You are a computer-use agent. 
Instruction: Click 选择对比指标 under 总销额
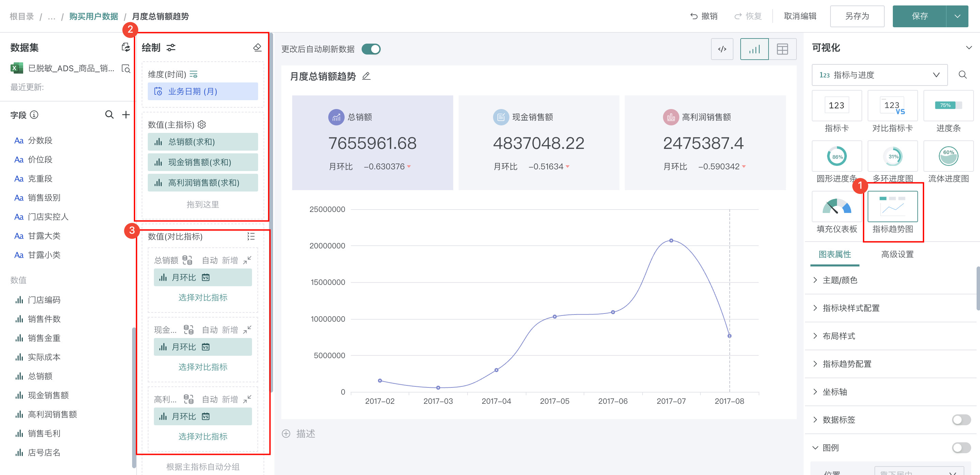[x=203, y=297]
